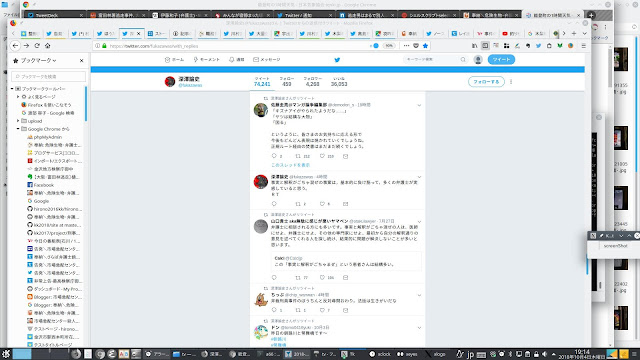Viewport: 640px width, 360px height.
Task: Open dropdown chevron on 深澤諭史's own tweet
Action: point(419,177)
